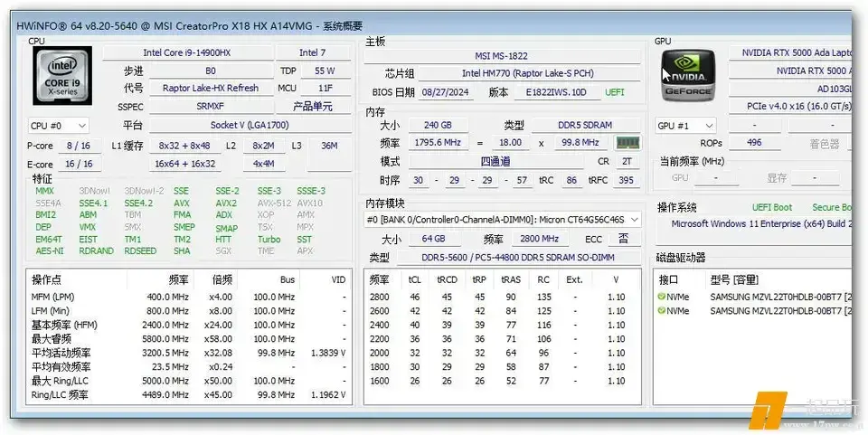The height and width of the screenshot is (435, 868).
Task: Click the module frequency 2800 MHz field
Action: (540, 239)
